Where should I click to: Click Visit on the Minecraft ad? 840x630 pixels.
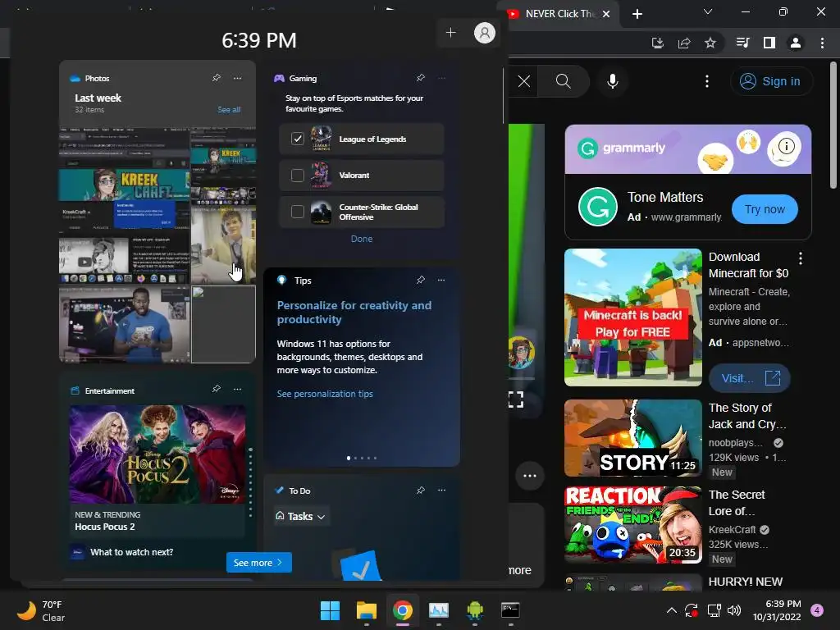750,378
